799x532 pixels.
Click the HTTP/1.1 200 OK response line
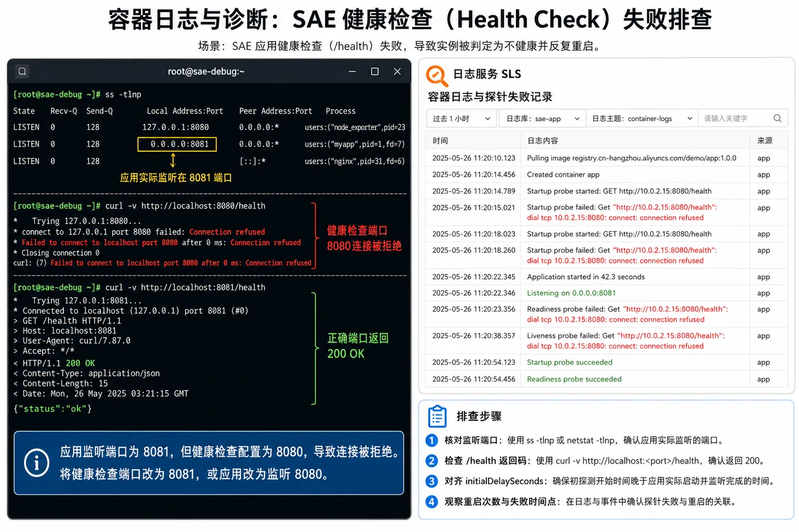pyautogui.click(x=54, y=363)
